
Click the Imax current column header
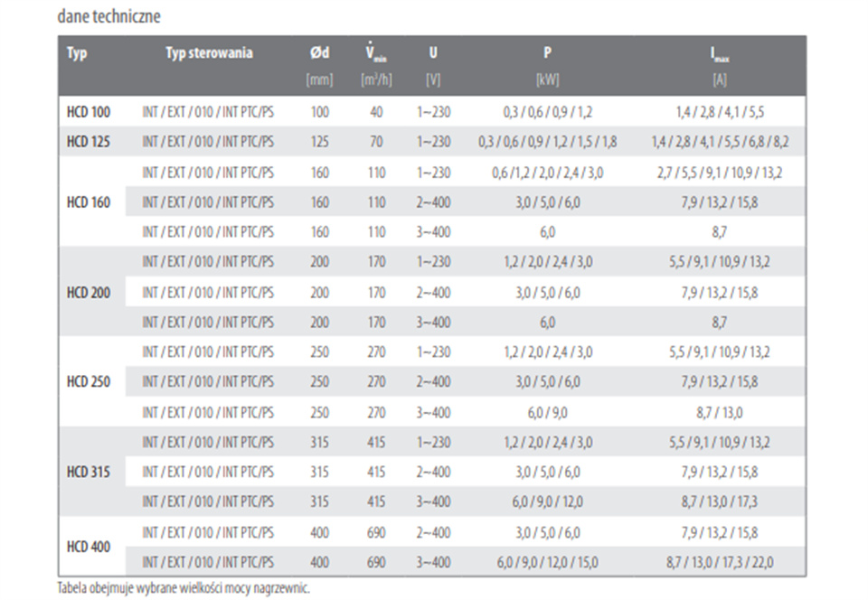click(x=720, y=54)
